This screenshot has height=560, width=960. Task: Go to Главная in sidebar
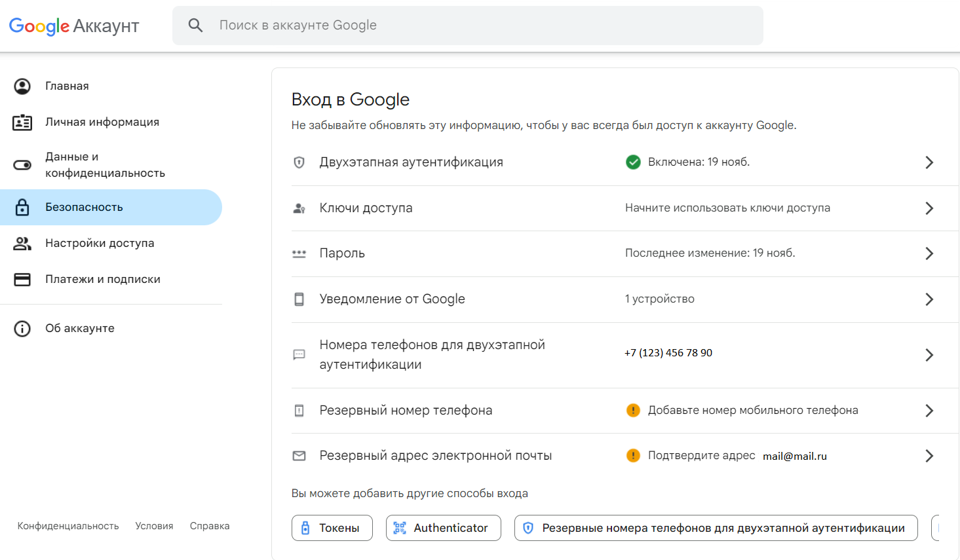[x=111, y=86]
